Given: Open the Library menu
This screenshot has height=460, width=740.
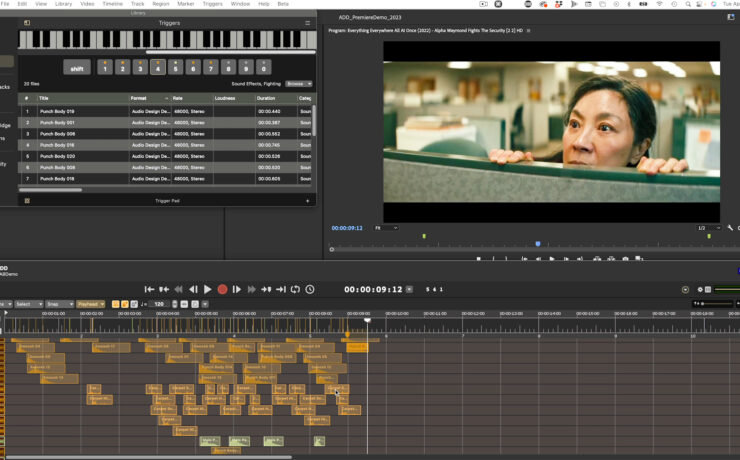Looking at the screenshot, I should [x=63, y=4].
